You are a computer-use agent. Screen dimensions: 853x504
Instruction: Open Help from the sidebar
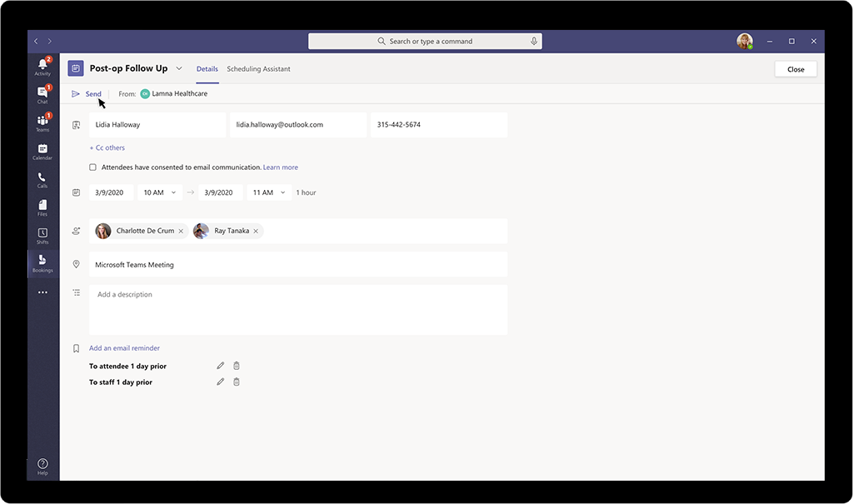(42, 463)
